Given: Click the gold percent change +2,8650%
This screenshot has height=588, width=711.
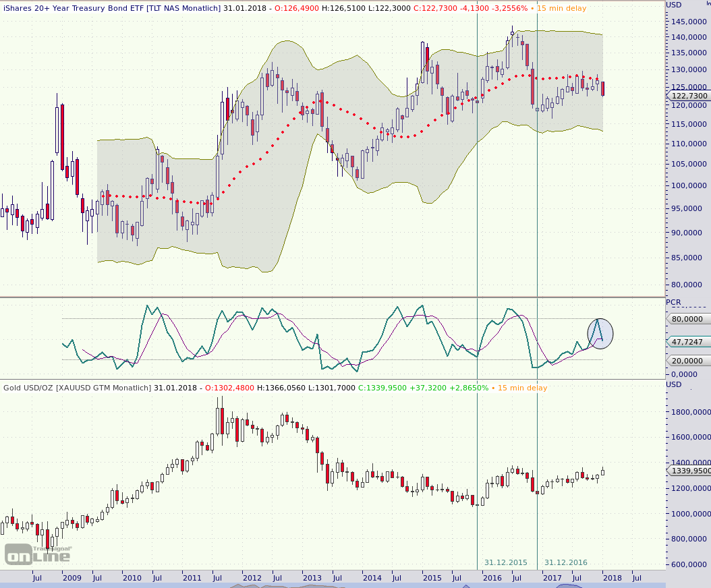Looking at the screenshot, I should tap(469, 388).
